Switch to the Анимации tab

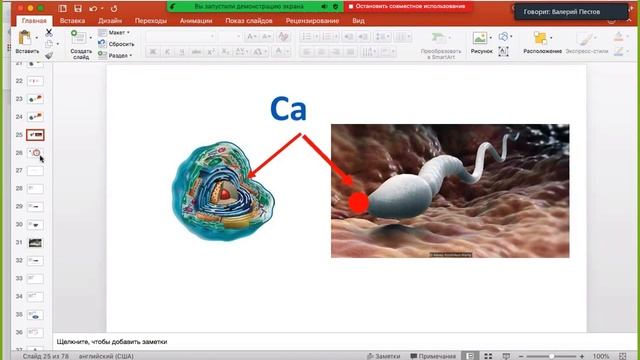(196, 20)
